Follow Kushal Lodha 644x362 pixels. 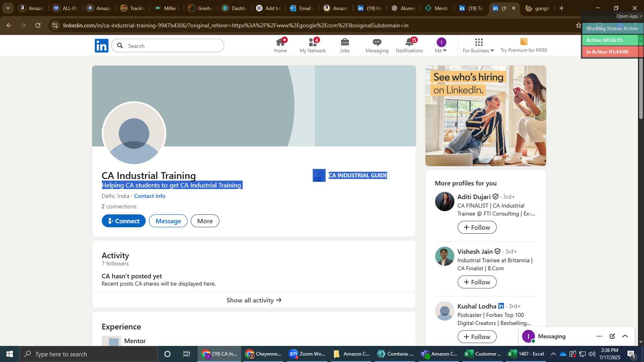477,337
